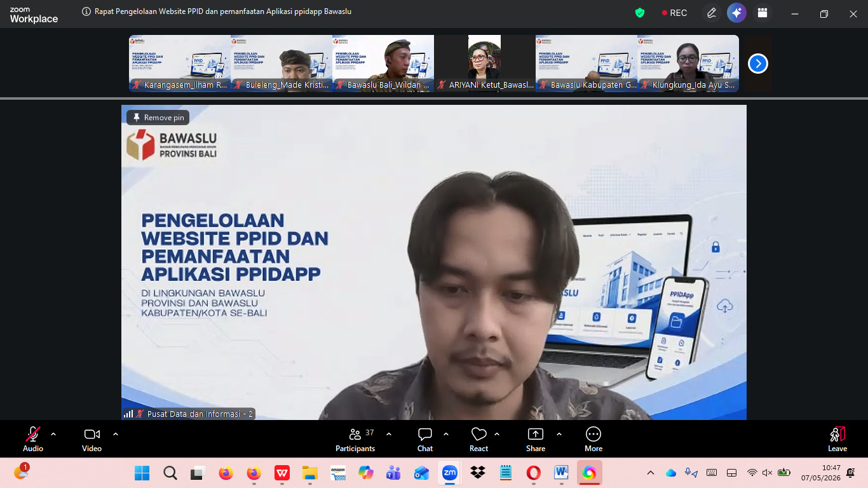Click the Remove pin button

point(158,118)
